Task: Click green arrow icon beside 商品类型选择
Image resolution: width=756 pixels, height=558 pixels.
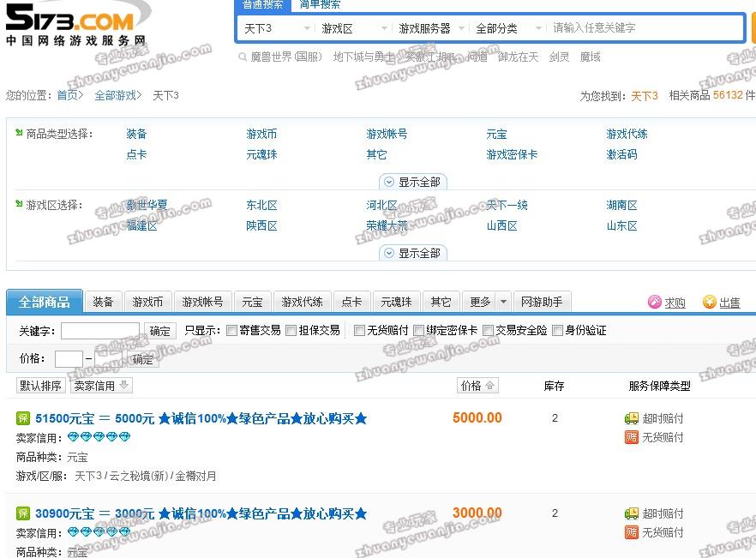Action: (19, 133)
